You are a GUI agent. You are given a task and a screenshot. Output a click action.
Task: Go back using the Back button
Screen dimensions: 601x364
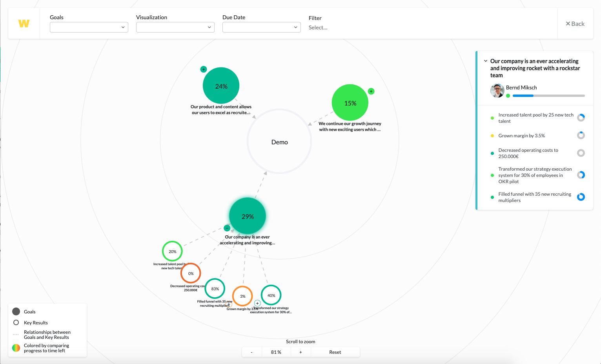(575, 24)
